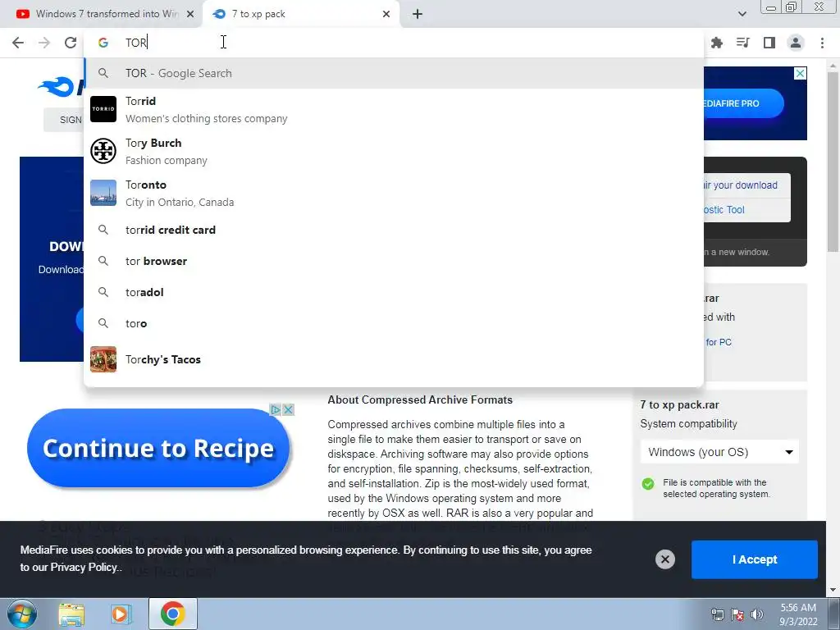Select the 7 to xp pack tab

tap(301, 14)
